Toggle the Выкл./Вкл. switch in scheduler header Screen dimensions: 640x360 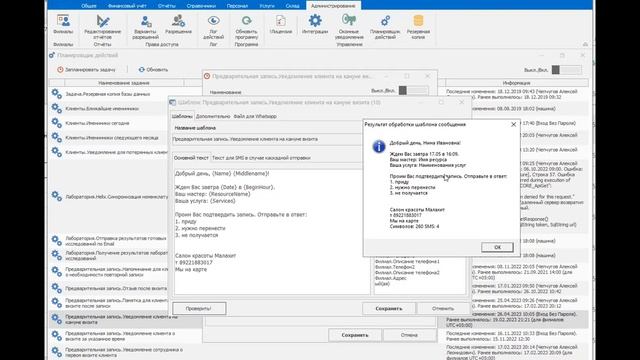(x=567, y=70)
